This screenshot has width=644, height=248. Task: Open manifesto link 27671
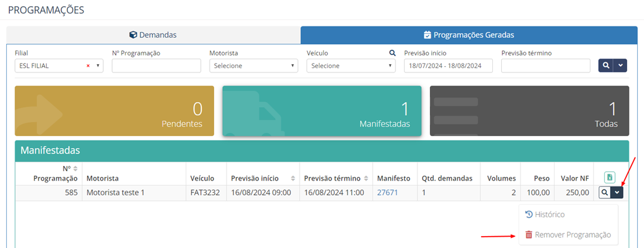[388, 192]
